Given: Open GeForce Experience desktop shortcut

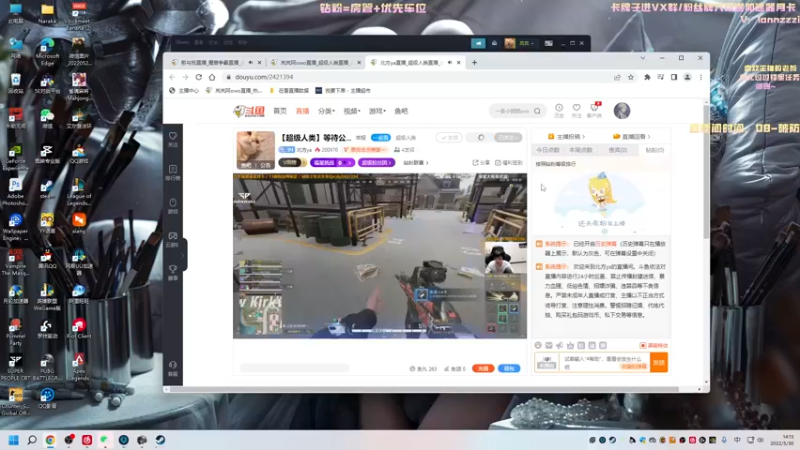Looking at the screenshot, I should [15, 158].
